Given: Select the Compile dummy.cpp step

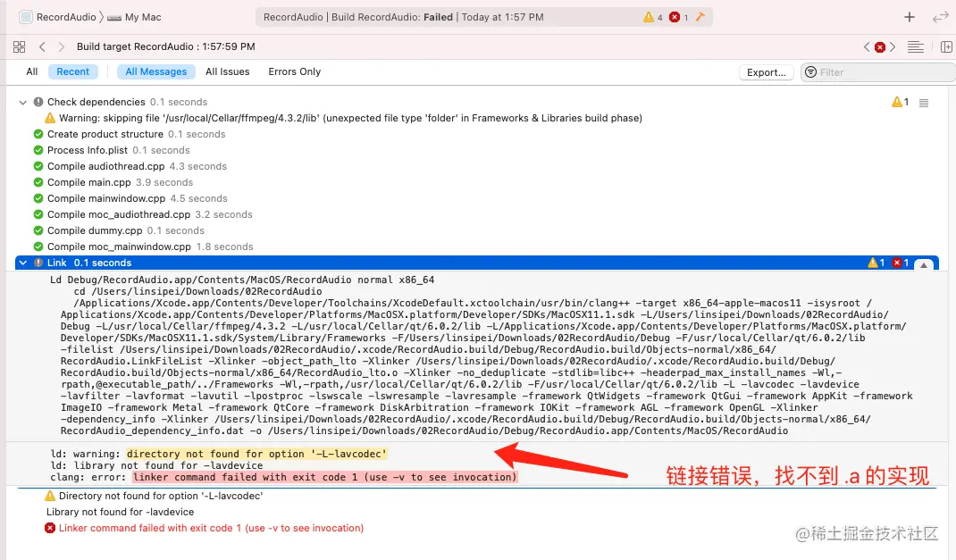Looking at the screenshot, I should pos(119,230).
